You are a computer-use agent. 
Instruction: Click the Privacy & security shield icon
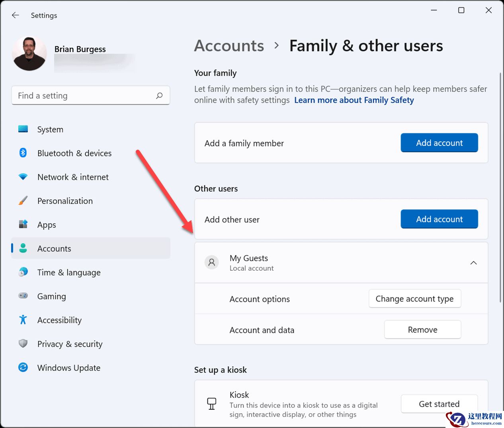coord(23,344)
